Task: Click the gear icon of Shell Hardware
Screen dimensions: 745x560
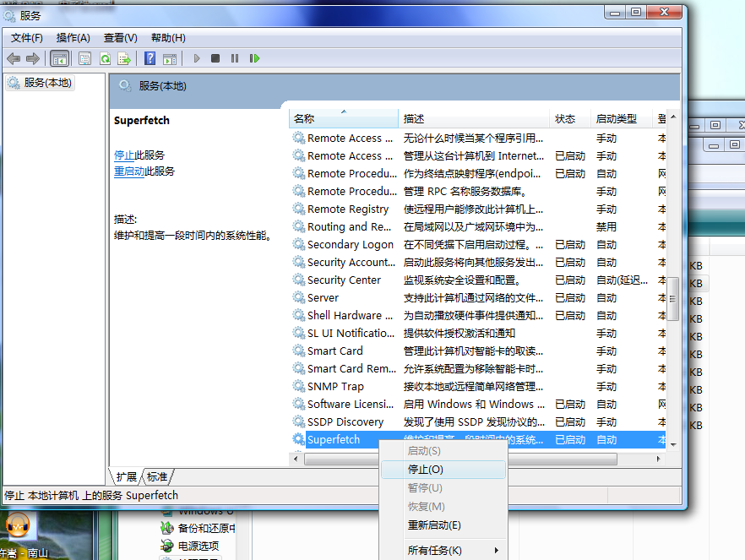Action: [x=298, y=315]
